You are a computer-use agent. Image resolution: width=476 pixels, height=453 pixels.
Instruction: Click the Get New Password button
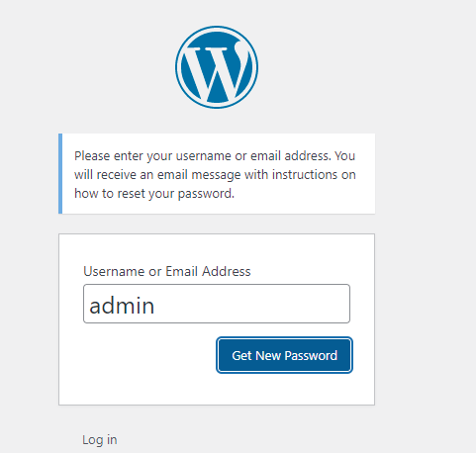[284, 355]
